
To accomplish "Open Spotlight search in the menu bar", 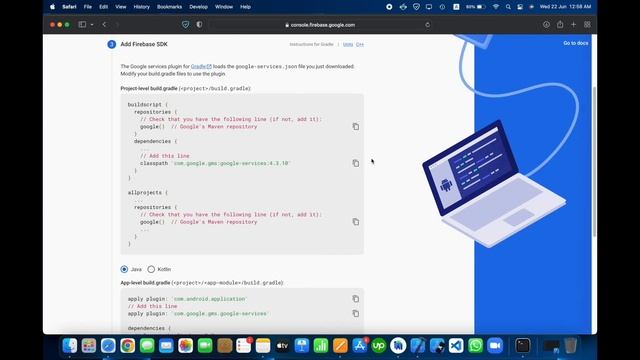I will (x=508, y=7).
